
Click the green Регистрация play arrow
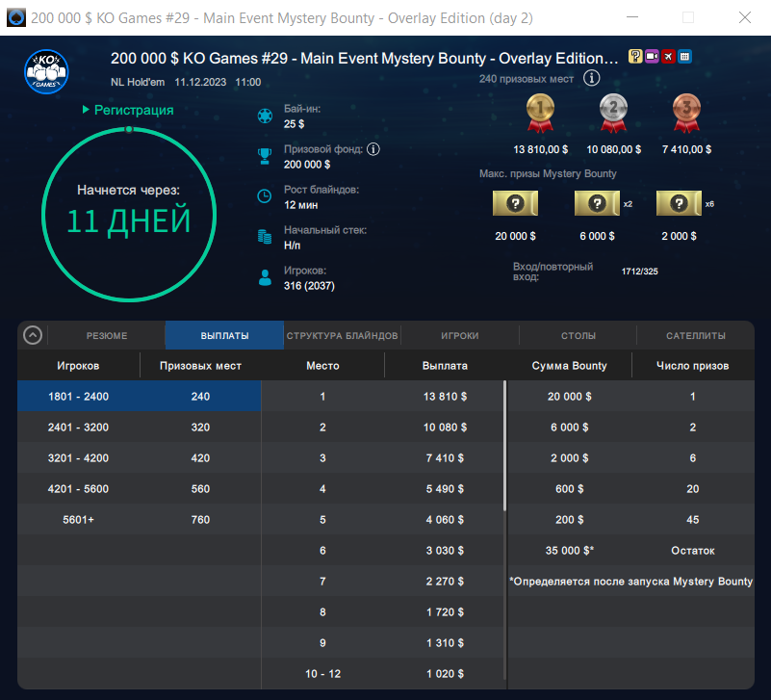point(86,109)
